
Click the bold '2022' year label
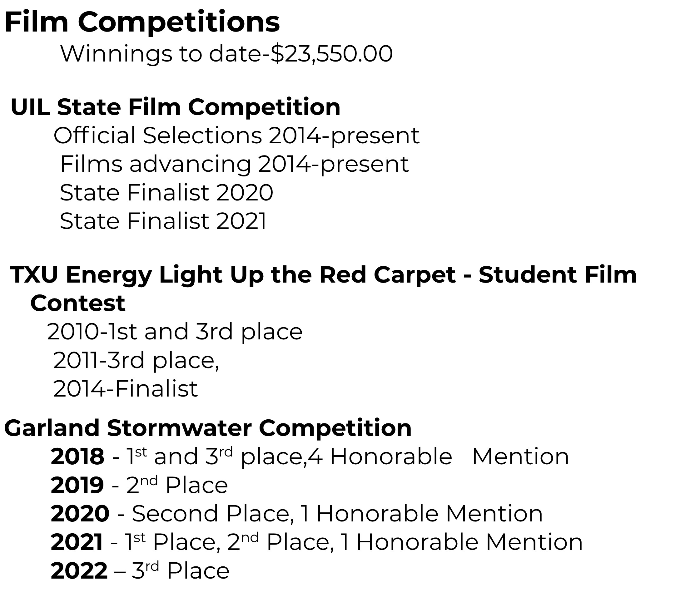[x=79, y=571]
